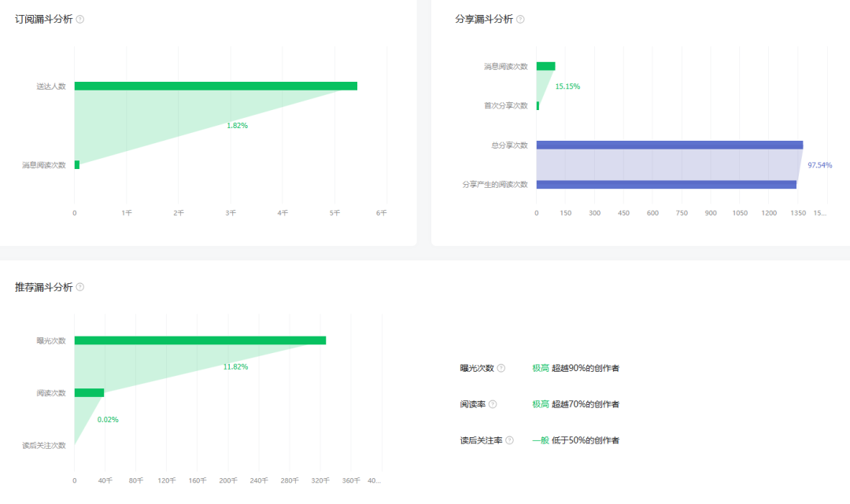This screenshot has height=504, width=850.
Task: Click the 320千 tick on recommendation axis
Action: (320, 480)
